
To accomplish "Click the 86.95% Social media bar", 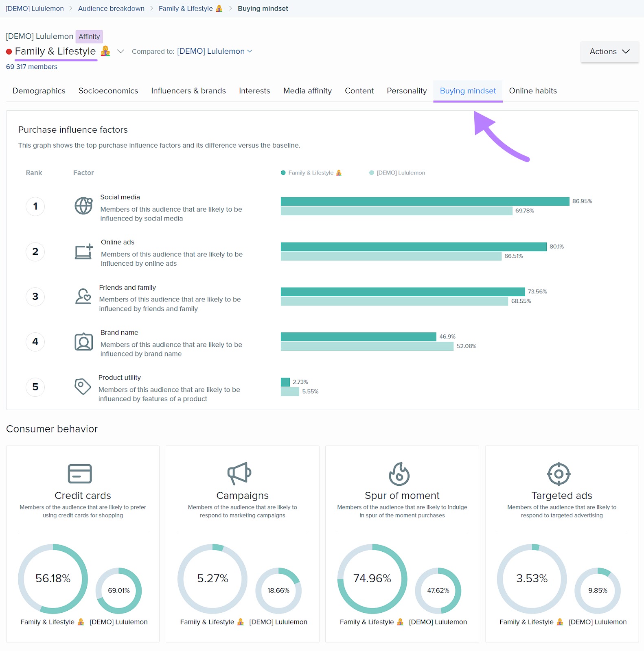I will click(x=425, y=201).
